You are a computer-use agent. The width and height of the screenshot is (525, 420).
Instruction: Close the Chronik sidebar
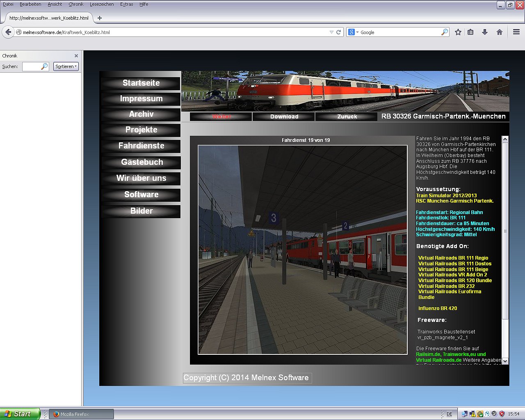[x=76, y=56]
